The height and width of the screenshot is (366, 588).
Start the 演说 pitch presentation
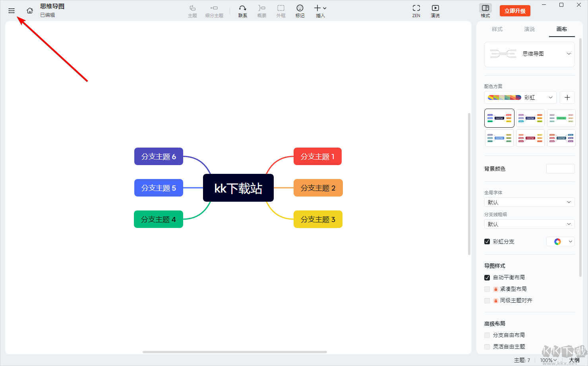(x=435, y=11)
